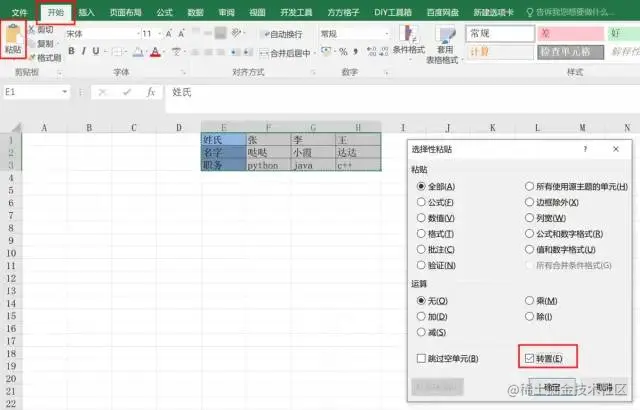This screenshot has width=640, height=410.
Task: Click the fx insert function icon
Action: [151, 92]
